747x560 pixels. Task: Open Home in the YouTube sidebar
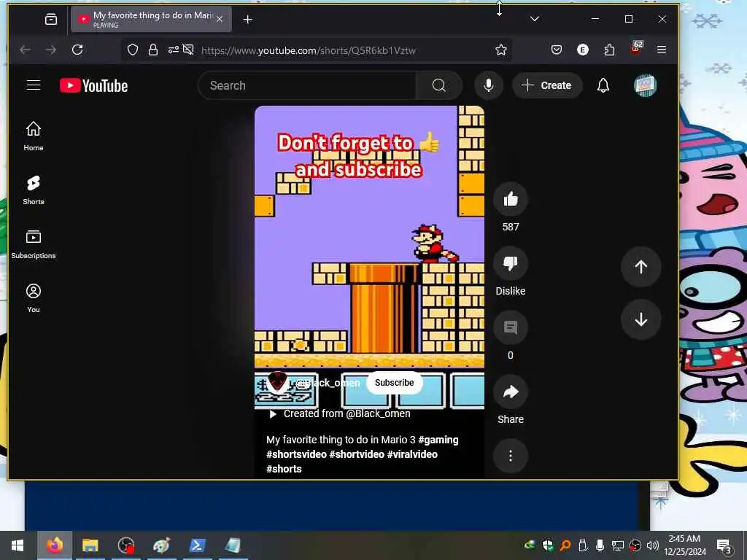click(x=34, y=136)
